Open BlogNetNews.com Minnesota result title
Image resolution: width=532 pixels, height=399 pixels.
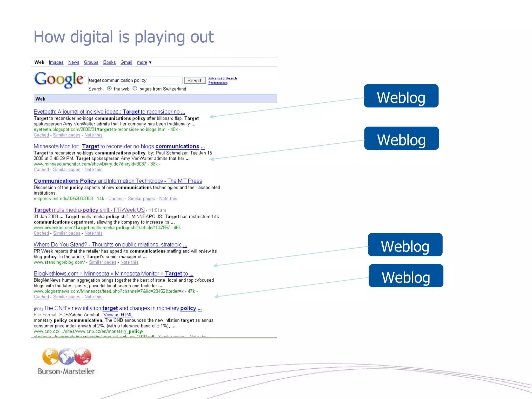click(114, 274)
